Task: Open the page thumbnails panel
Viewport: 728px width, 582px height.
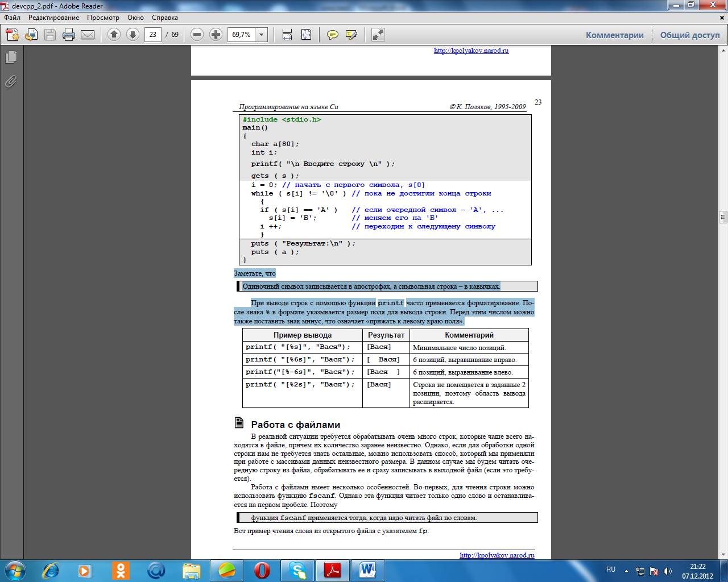Action: [x=11, y=57]
